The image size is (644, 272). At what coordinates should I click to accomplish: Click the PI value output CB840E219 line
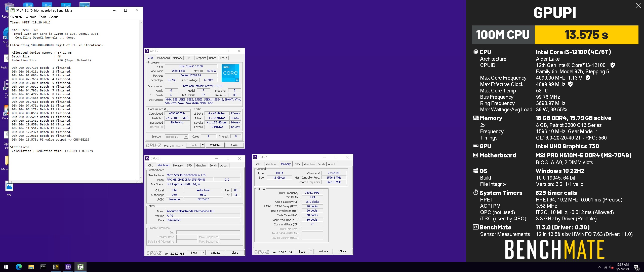click(x=50, y=140)
